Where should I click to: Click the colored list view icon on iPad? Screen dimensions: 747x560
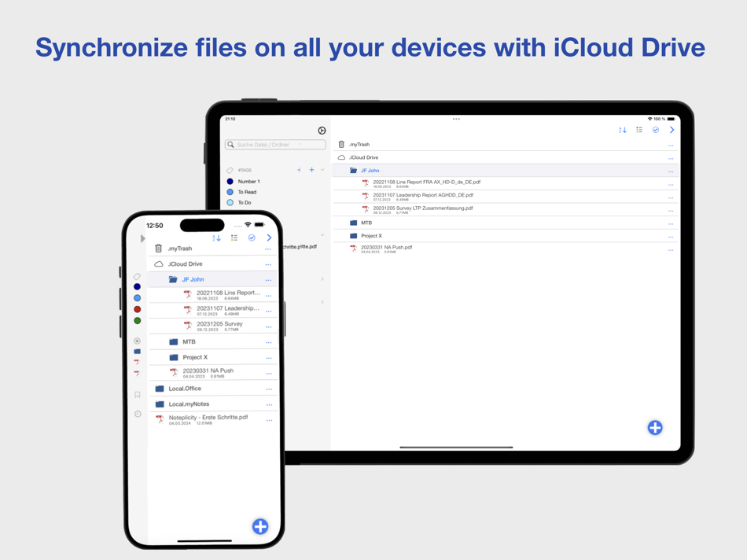(639, 130)
